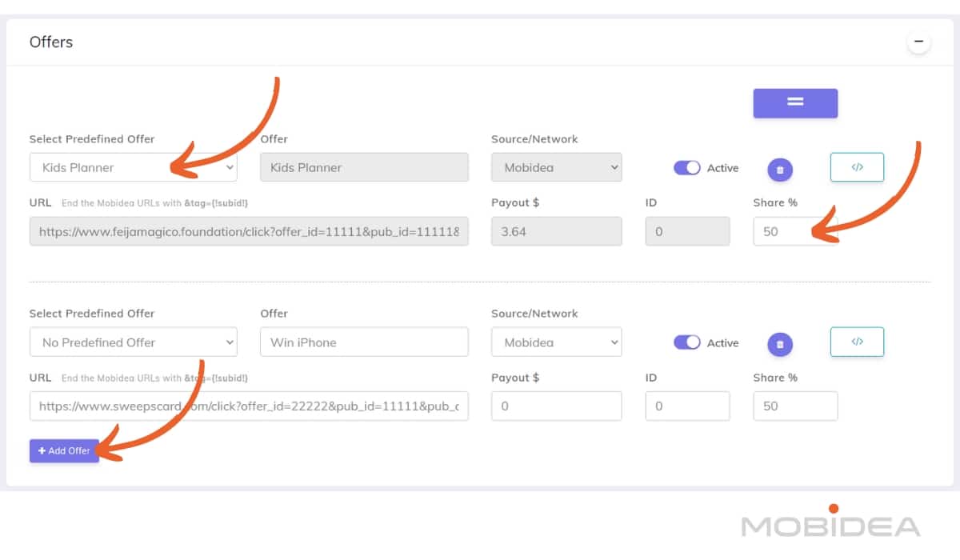Click the feijamagico URL field

click(249, 231)
